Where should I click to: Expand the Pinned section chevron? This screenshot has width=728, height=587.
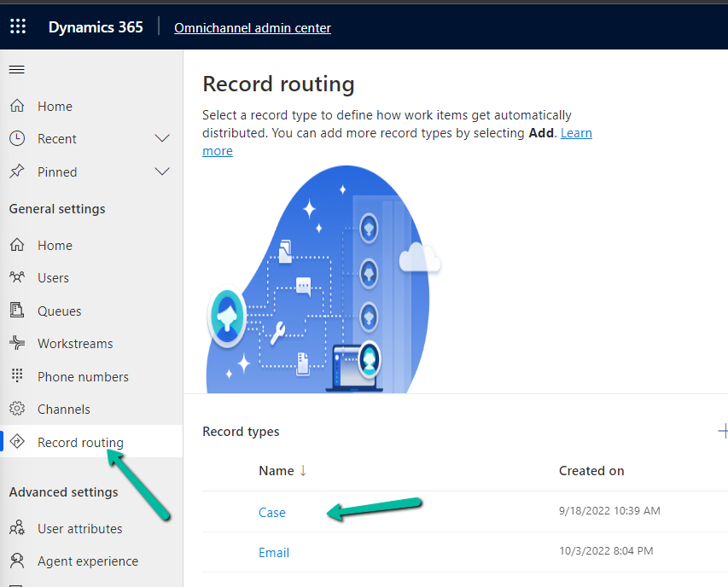tap(161, 172)
